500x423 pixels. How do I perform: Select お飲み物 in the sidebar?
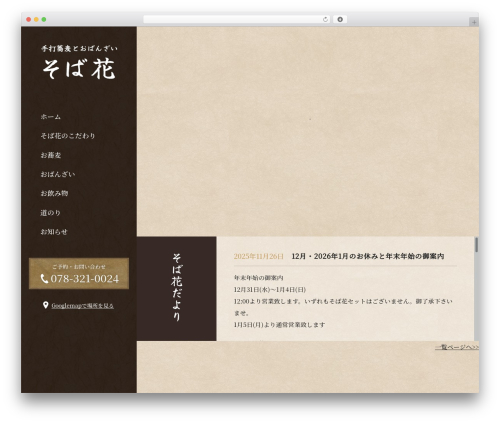54,193
